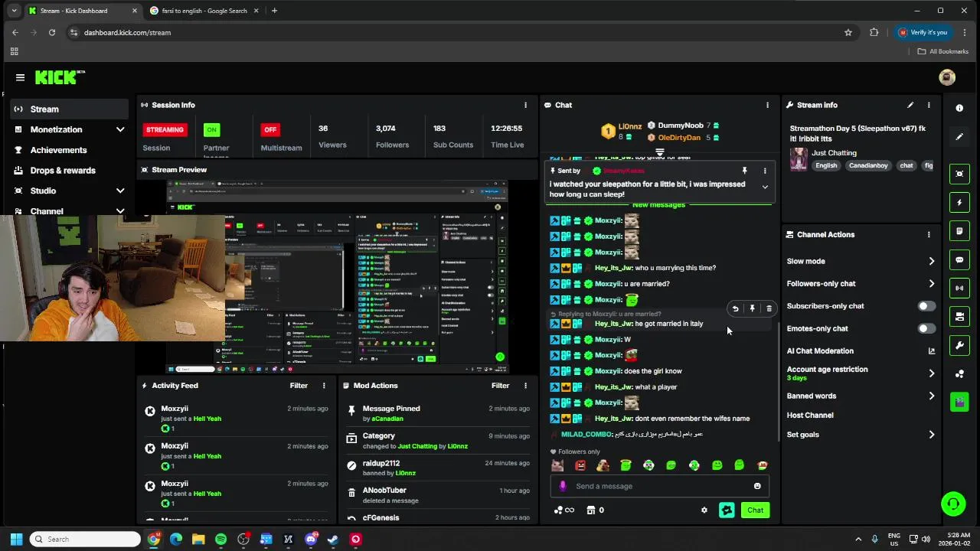Image resolution: width=980 pixels, height=551 pixels.
Task: Click the Send a message field
Action: [660, 486]
